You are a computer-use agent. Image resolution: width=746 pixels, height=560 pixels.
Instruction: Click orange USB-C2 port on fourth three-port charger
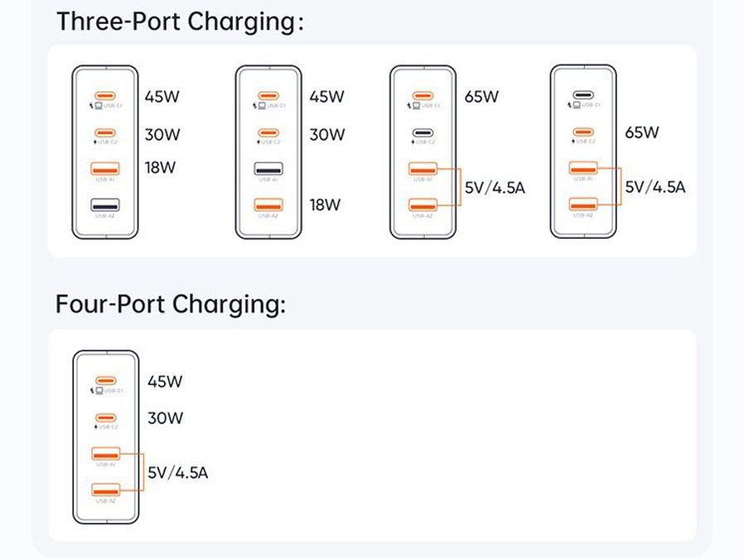click(x=584, y=133)
